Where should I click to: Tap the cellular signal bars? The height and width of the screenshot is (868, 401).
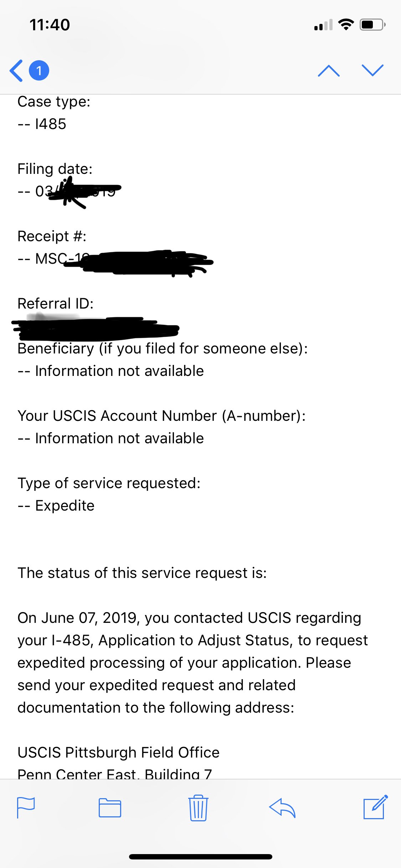323,25
